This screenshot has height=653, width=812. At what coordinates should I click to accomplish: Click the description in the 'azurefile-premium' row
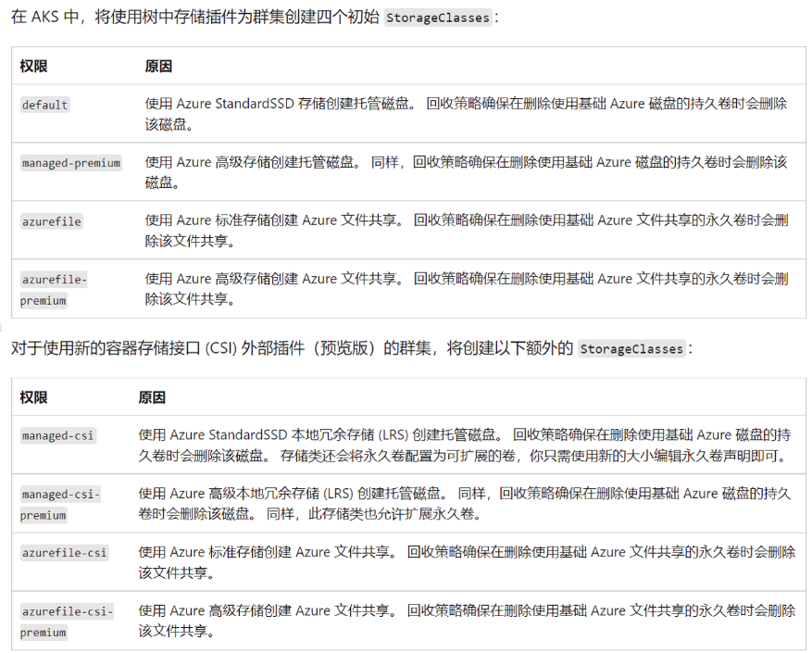(x=466, y=289)
